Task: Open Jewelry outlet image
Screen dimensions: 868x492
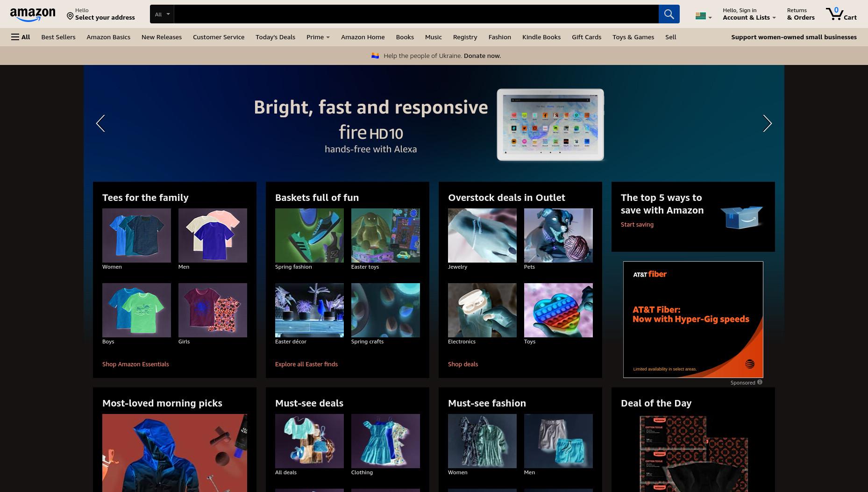Action: click(482, 235)
